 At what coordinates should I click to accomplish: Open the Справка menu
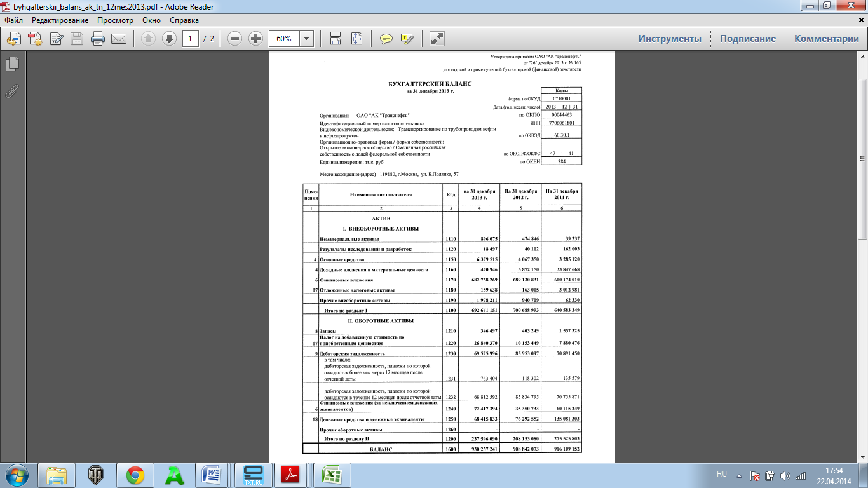[x=184, y=20]
